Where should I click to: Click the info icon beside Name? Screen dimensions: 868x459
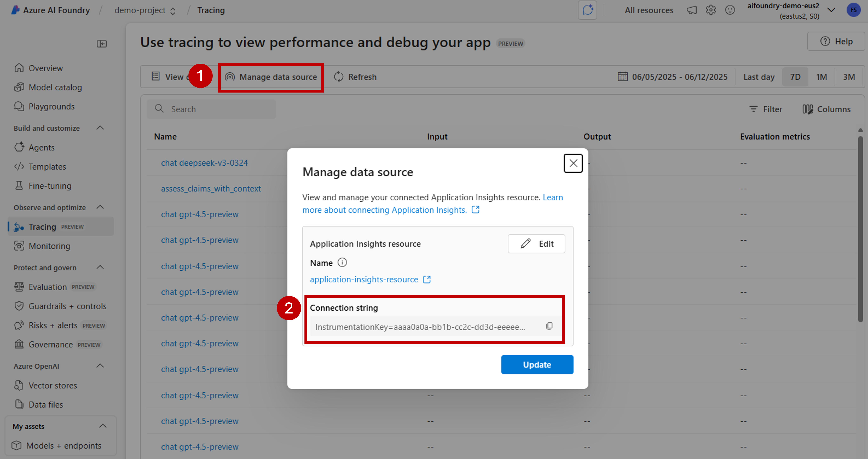pos(342,262)
